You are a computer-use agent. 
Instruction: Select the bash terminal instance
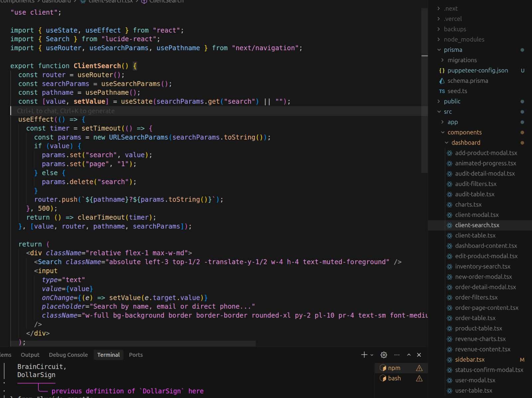(394, 378)
